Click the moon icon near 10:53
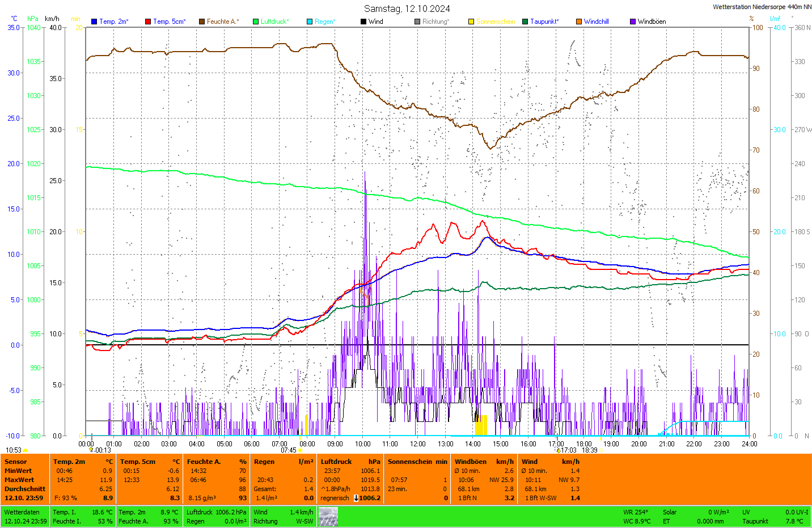The width and height of the screenshot is (812, 528). coord(25,450)
